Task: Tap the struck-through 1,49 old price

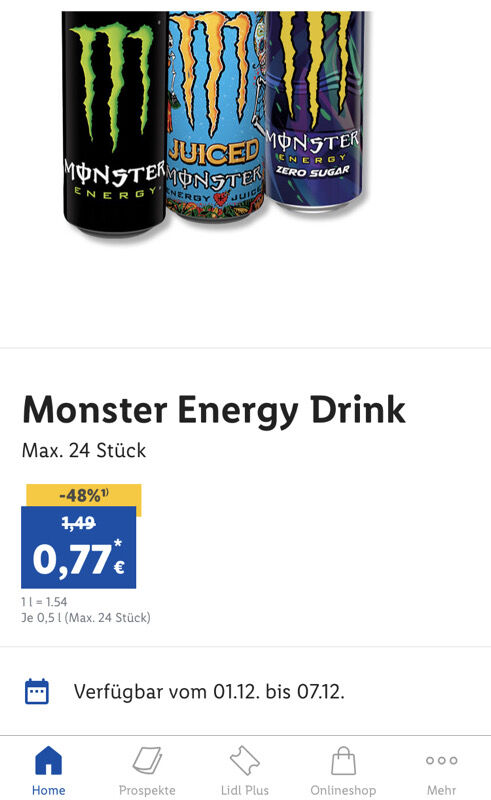Action: (79, 522)
